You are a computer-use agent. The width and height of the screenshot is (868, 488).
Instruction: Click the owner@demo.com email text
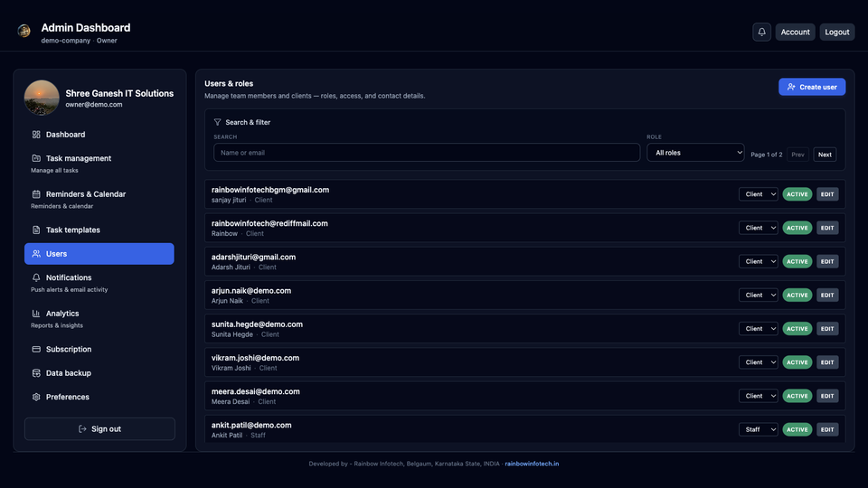[x=93, y=105]
